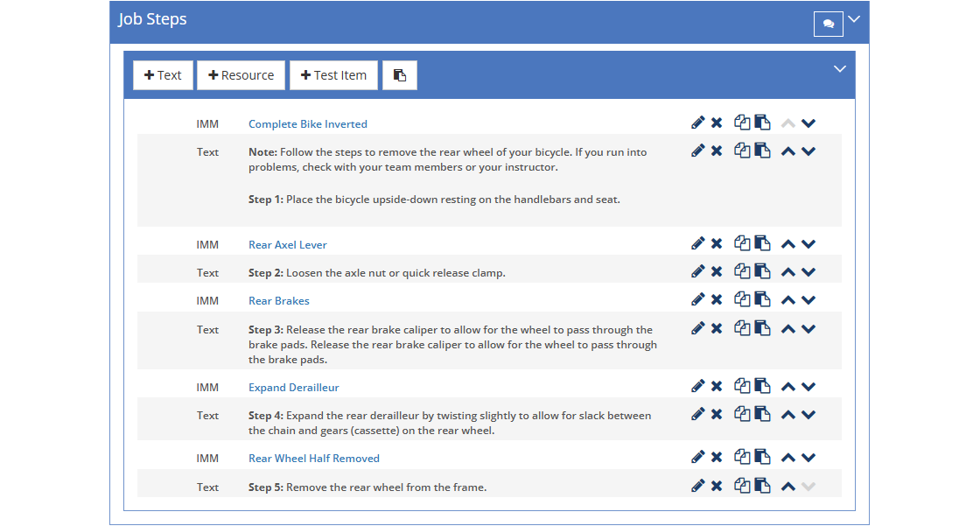Open the Rear Brakes link
980x526 pixels.
[279, 301]
